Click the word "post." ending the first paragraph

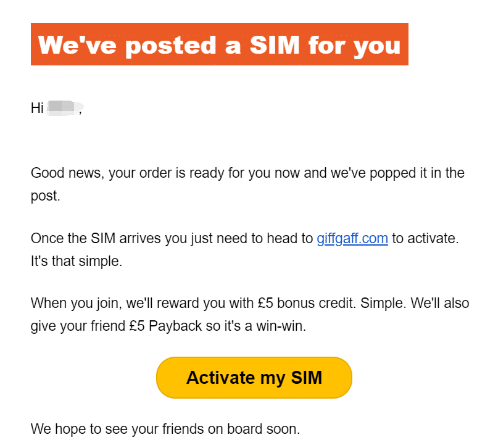(46, 196)
